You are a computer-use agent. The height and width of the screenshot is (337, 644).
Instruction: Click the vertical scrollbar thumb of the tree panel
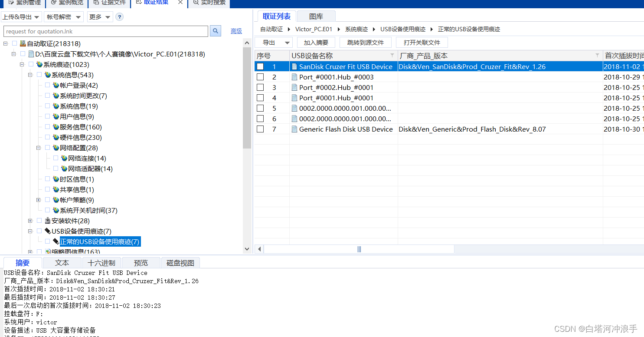(247, 98)
